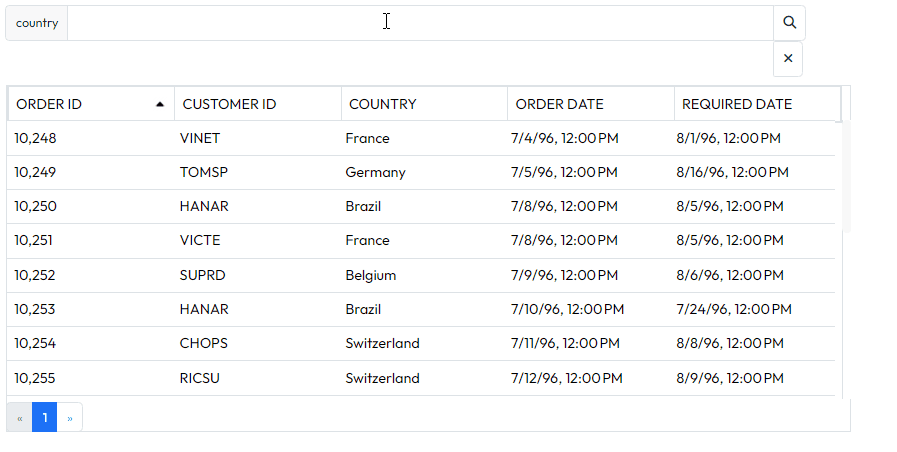
Task: Sort by the Country column header
Action: 424,104
